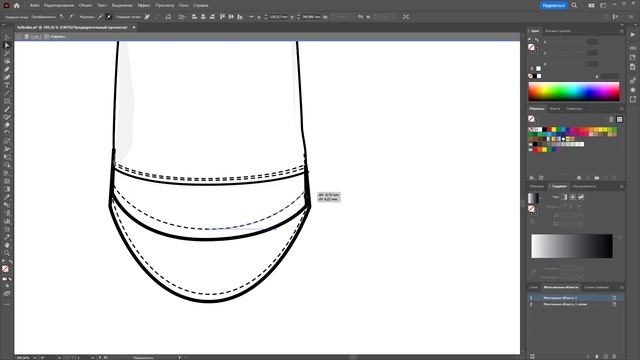This screenshot has height=360, width=640.
Task: Open zoom level dropdown in status bar
Action: tap(34, 358)
